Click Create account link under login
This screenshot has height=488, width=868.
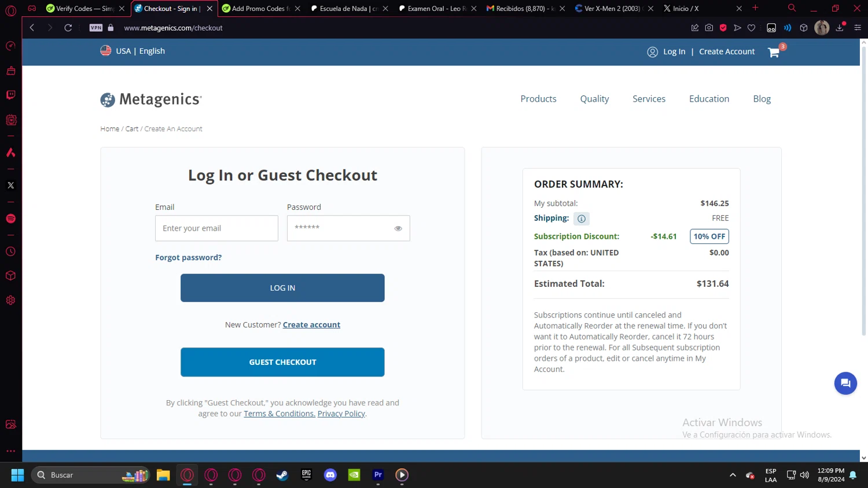tap(311, 325)
